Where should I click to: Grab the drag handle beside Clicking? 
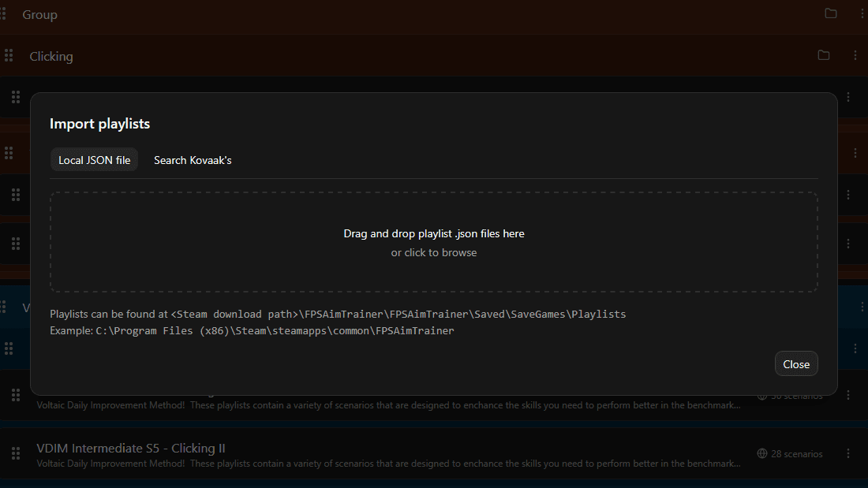pyautogui.click(x=9, y=55)
